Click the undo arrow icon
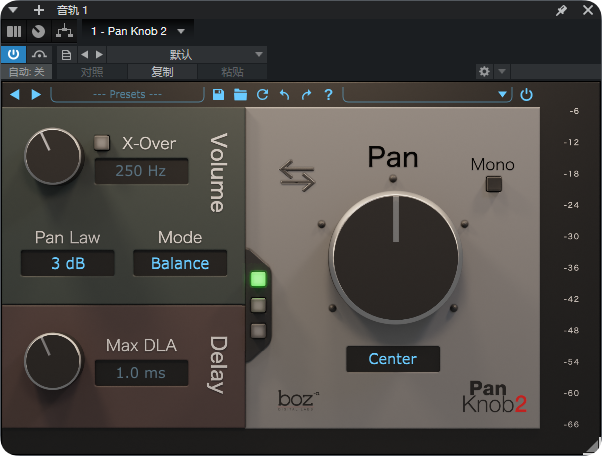The height and width of the screenshot is (456, 602). point(284,94)
